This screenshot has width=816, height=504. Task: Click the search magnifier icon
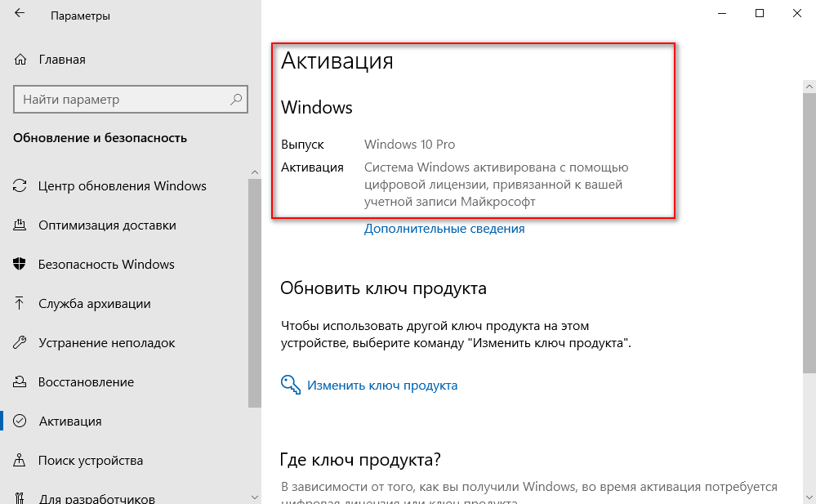pyautogui.click(x=236, y=99)
